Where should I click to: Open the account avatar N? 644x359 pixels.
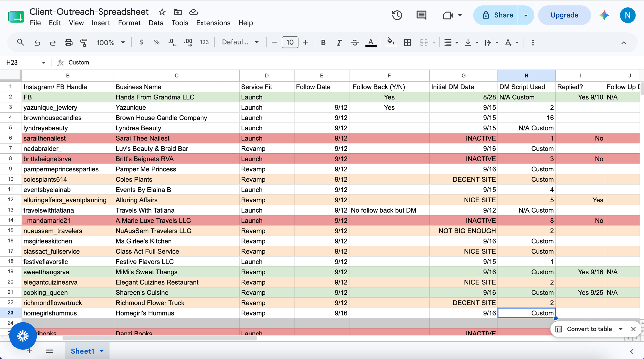click(628, 15)
